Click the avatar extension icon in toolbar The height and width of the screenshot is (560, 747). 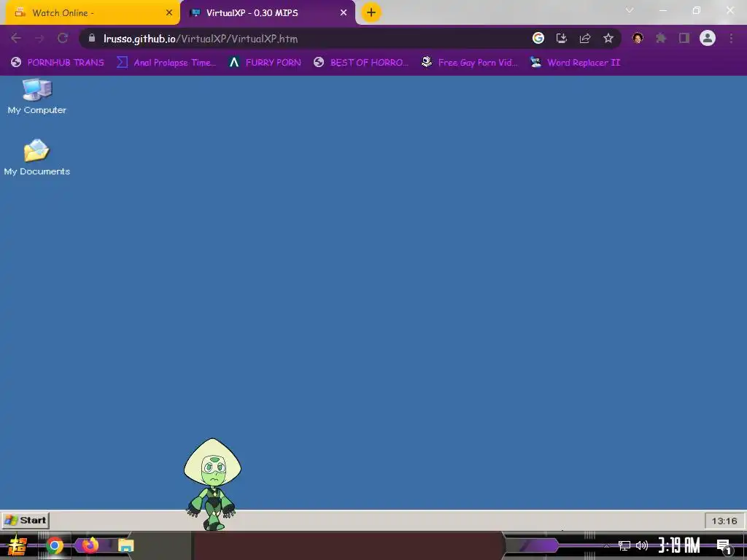[638, 38]
